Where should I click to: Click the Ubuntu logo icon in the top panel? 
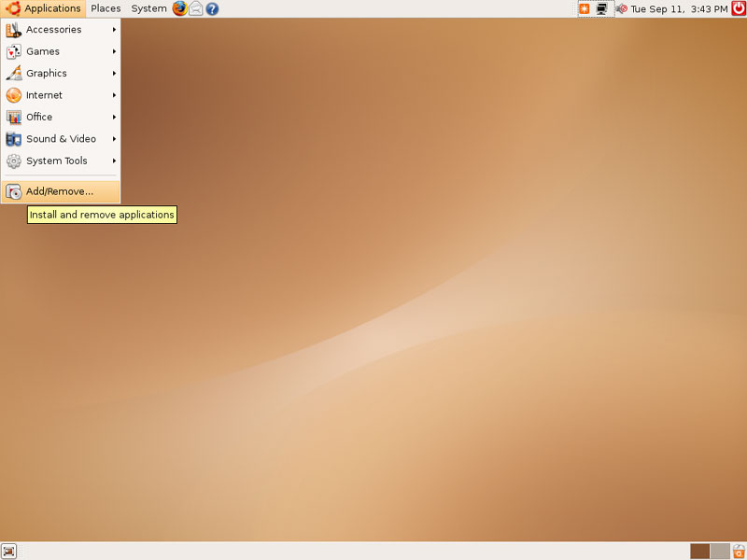point(13,8)
